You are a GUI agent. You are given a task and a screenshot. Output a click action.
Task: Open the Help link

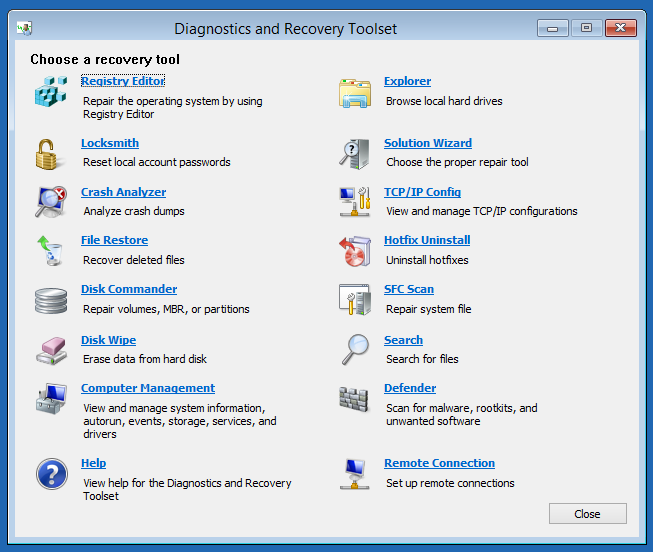point(94,463)
